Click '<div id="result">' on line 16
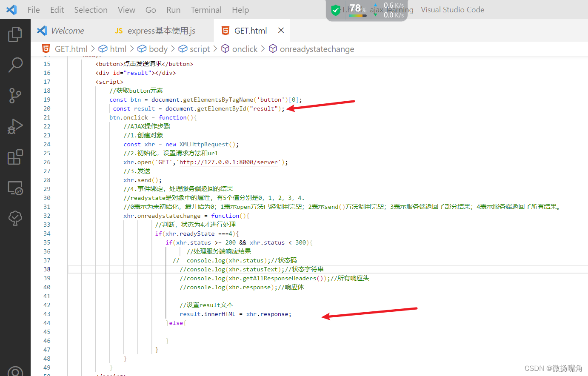 pos(125,73)
